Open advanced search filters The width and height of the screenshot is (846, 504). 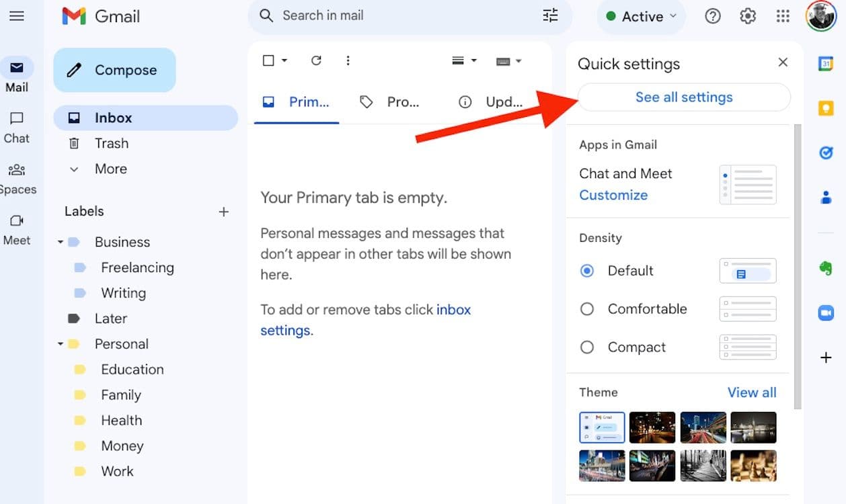(x=550, y=15)
